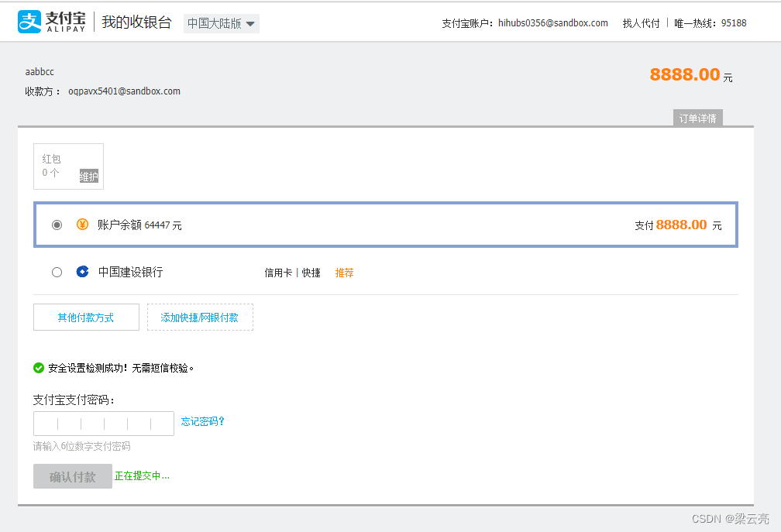Click the account email hihubs0356@sandbox.com
The image size is (781, 532).
click(x=553, y=23)
